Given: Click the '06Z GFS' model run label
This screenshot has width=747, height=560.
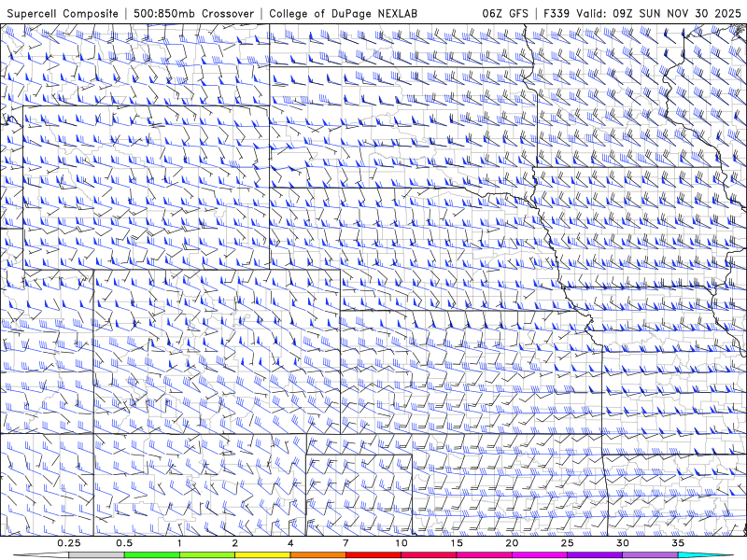Looking at the screenshot, I should point(505,13).
